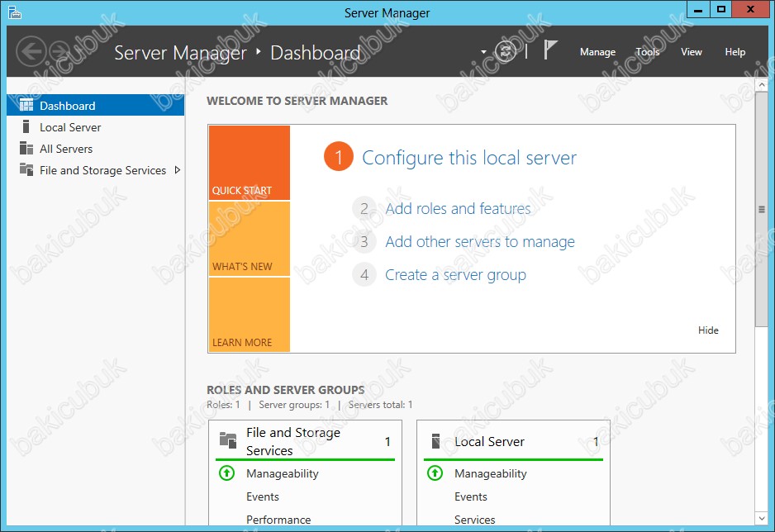
Task: Click Server Manager breadcrumb text in header
Action: pyautogui.click(x=180, y=53)
